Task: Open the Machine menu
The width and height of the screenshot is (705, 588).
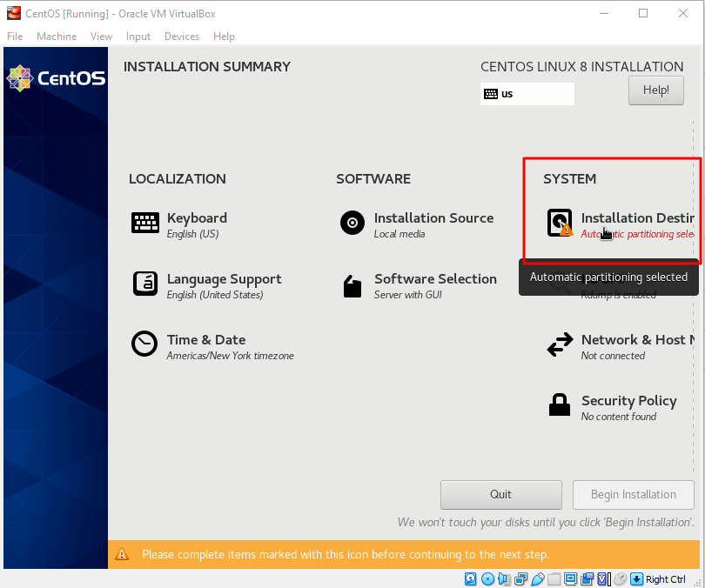Action: (x=57, y=37)
